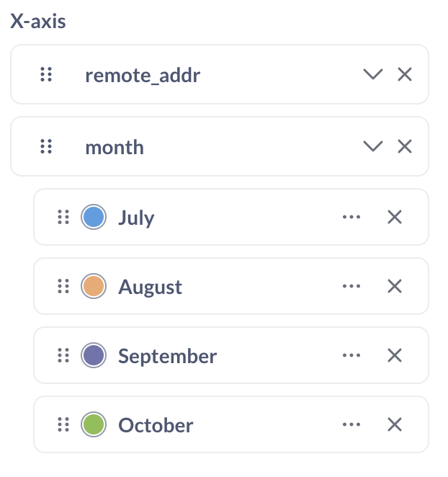Remove the July series
The width and height of the screenshot is (448, 477).
tap(395, 217)
